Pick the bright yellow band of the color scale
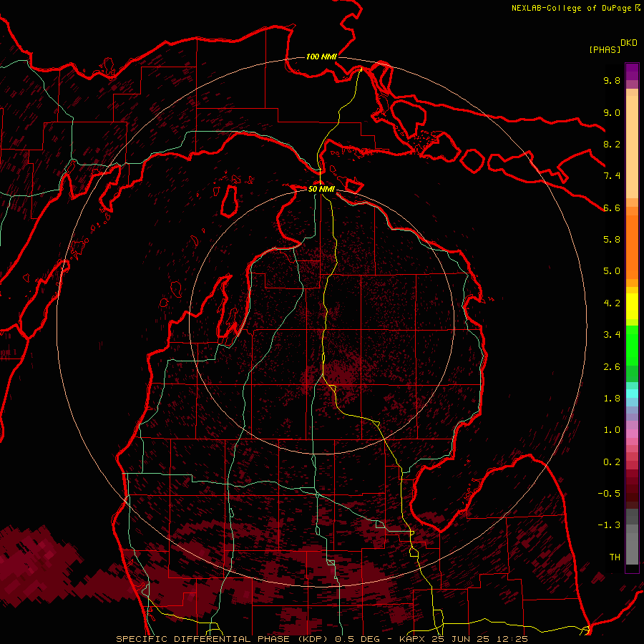The height and width of the screenshot is (644, 644). 632,306
